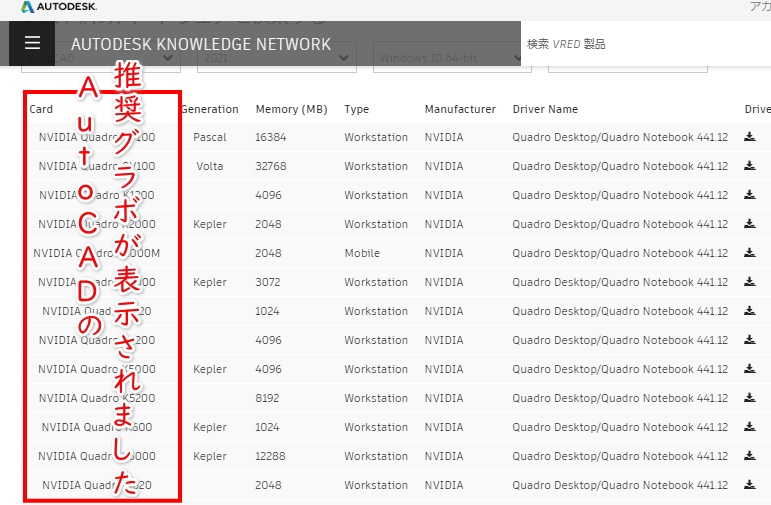
Task: Sort by the Manufacturer column header
Action: coord(460,109)
